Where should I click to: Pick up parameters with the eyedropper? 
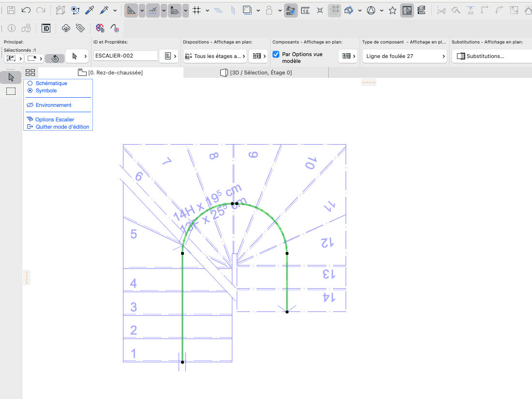90,11
